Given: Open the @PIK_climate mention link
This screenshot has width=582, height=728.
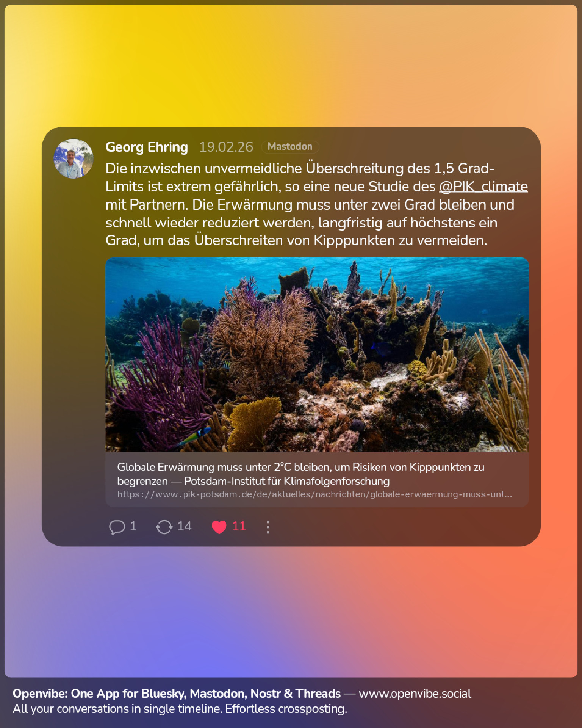Looking at the screenshot, I should coord(483,187).
